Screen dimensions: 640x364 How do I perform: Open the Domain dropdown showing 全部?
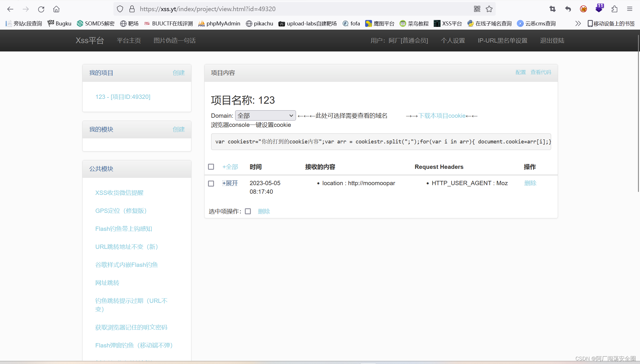[265, 115]
